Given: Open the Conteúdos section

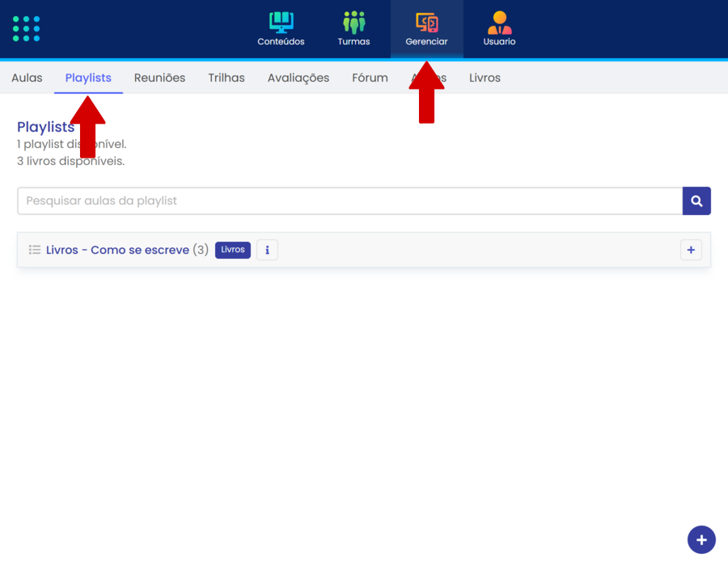Looking at the screenshot, I should coord(281,29).
